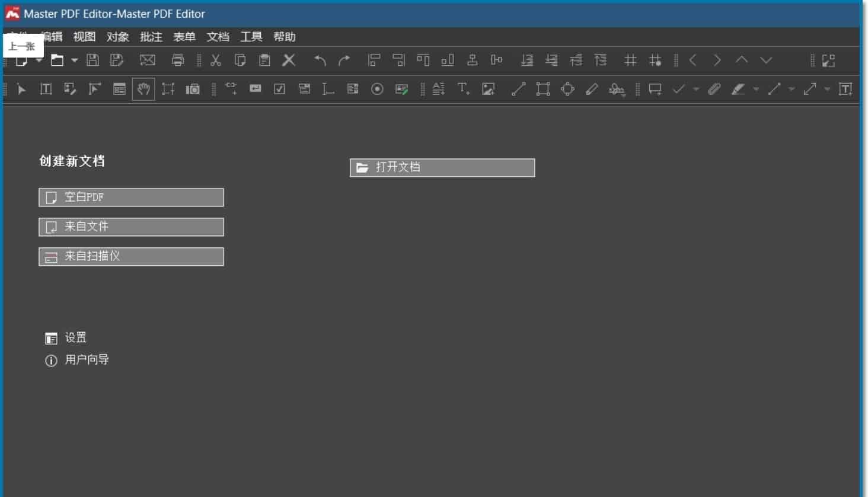This screenshot has height=497, width=868.
Task: Expand the new document dropdown arrow
Action: 39,60
